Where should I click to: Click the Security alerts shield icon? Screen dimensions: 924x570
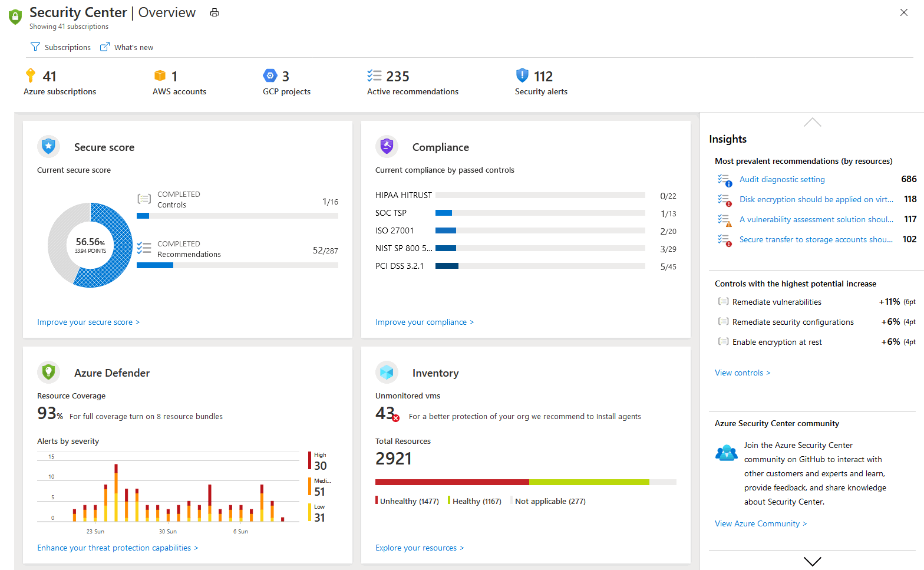pos(523,75)
